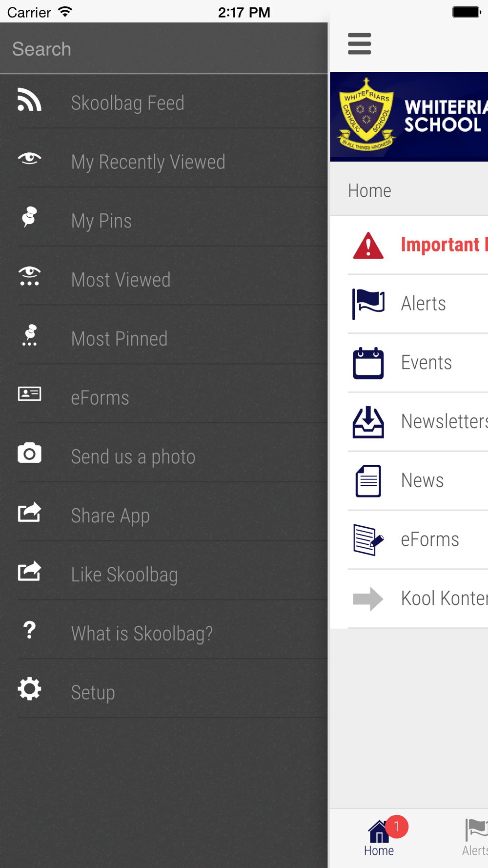Screen dimensions: 488x868
Task: Tap the Alerts flag icon in list
Action: [x=368, y=304]
